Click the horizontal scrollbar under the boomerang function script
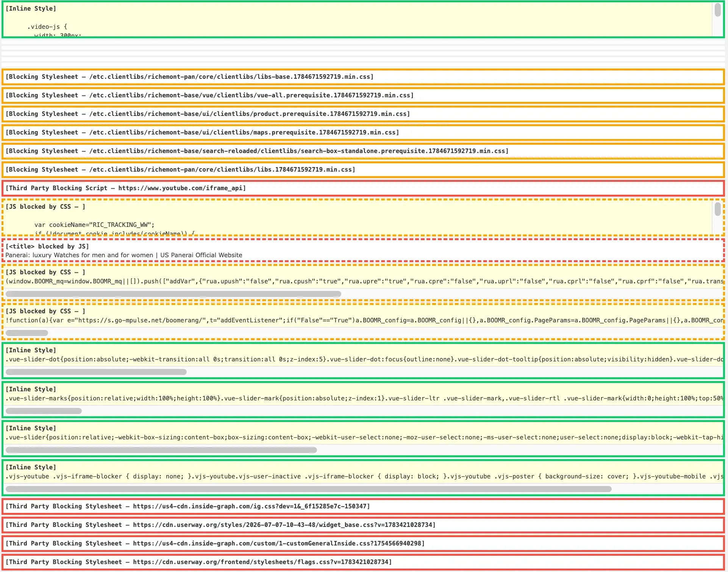 [x=27, y=333]
